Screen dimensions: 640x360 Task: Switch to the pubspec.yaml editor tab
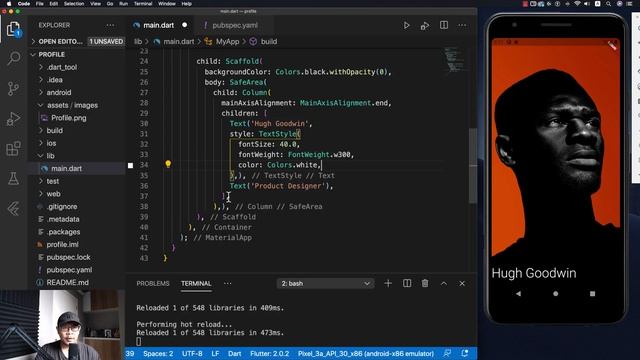click(x=235, y=25)
